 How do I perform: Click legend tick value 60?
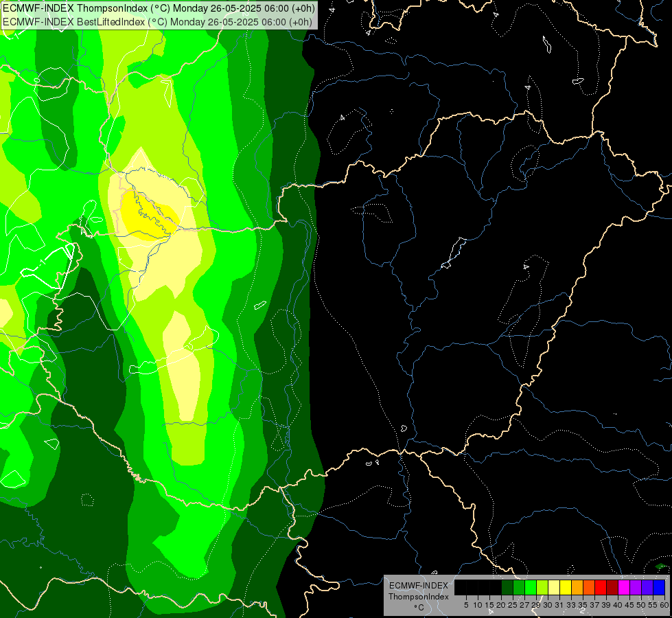tap(664, 605)
